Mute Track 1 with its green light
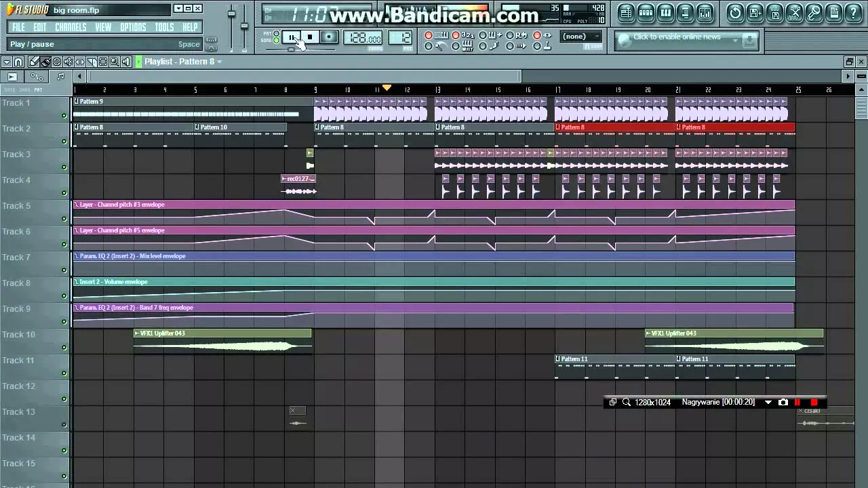This screenshot has width=868, height=488. [64, 115]
